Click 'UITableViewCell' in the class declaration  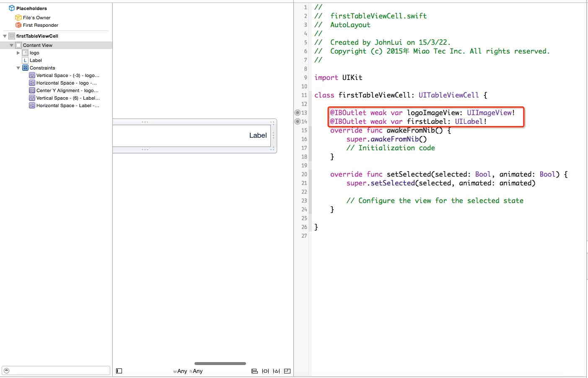point(448,95)
